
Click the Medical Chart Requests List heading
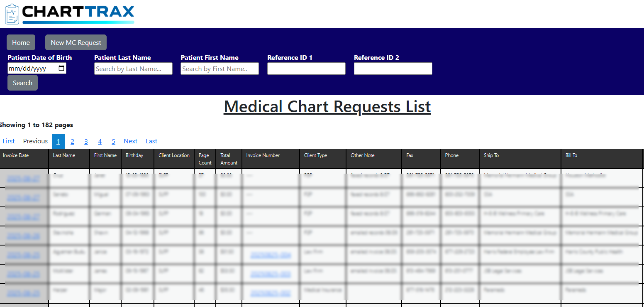327,106
